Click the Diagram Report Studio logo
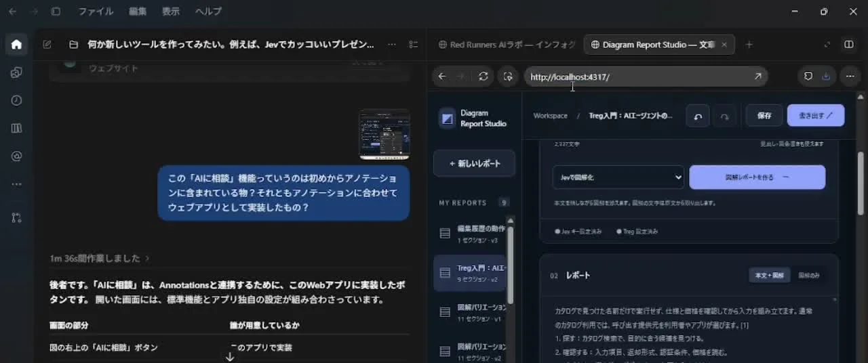 tap(448, 119)
